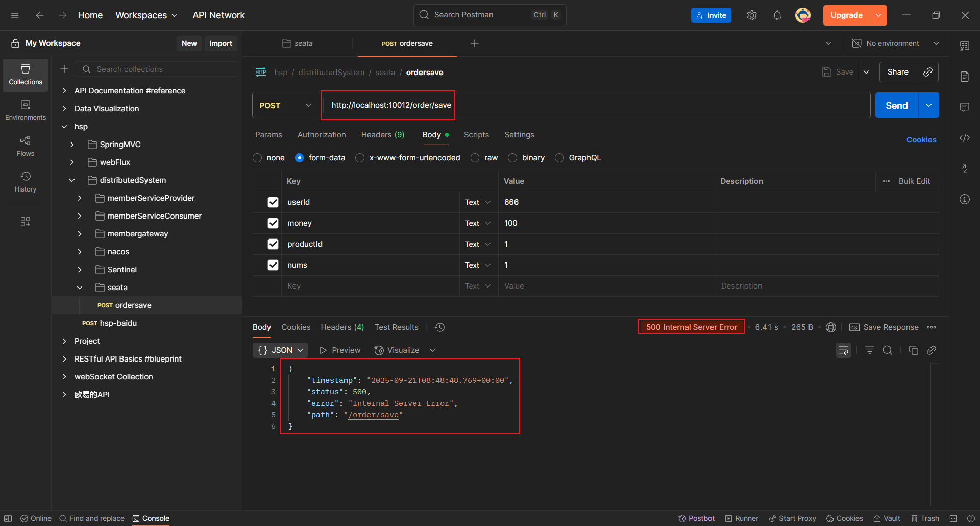Switch to the Headers request tab
This screenshot has width=980, height=526.
click(382, 135)
